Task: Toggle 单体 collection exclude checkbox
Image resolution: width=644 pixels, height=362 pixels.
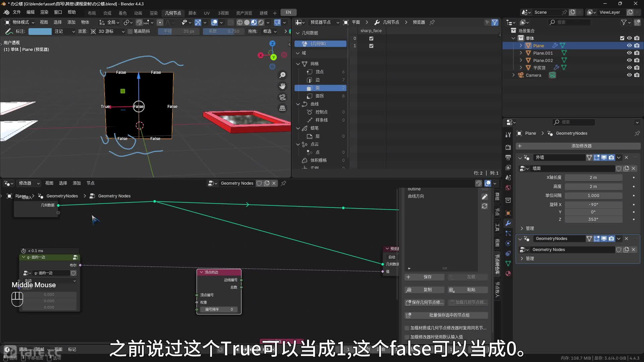Action: click(x=622, y=38)
